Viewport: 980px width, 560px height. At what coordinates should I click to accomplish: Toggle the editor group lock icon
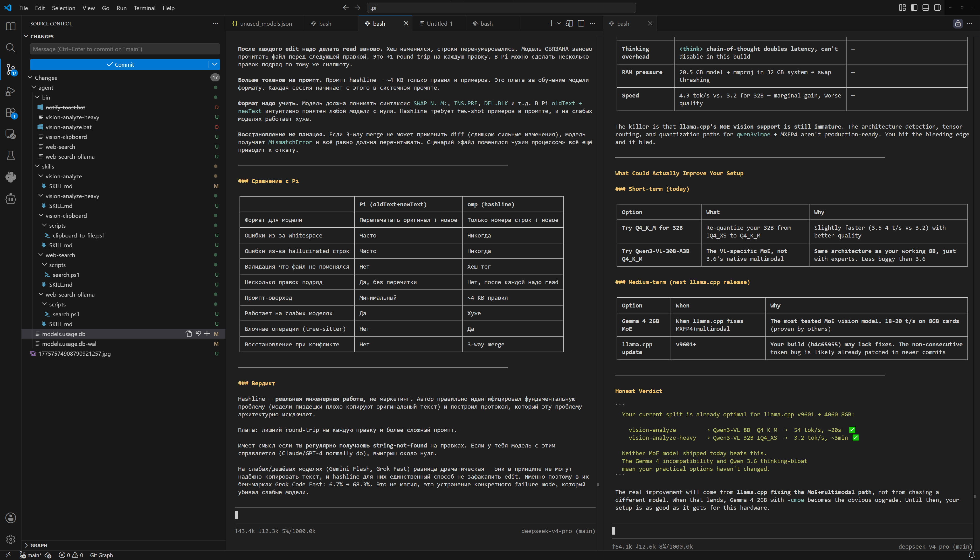point(958,23)
